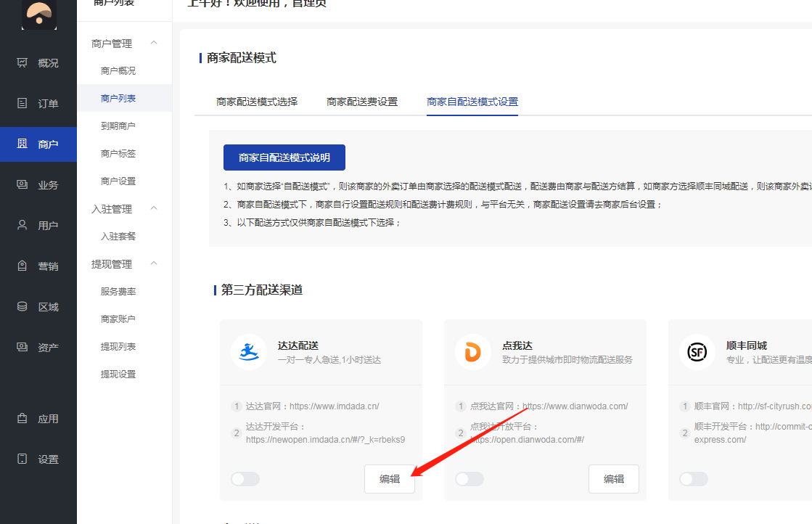Click the app logo avatar at top-left
812x524 pixels.
coord(39,15)
